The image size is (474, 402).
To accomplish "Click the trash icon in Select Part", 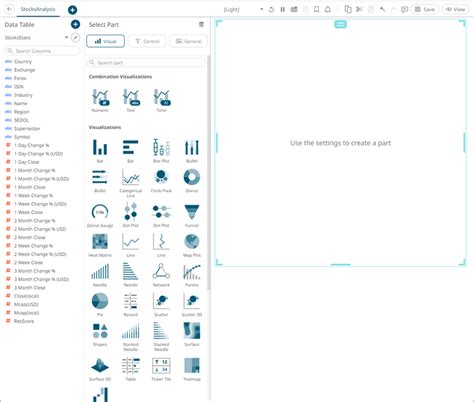I will point(201,24).
